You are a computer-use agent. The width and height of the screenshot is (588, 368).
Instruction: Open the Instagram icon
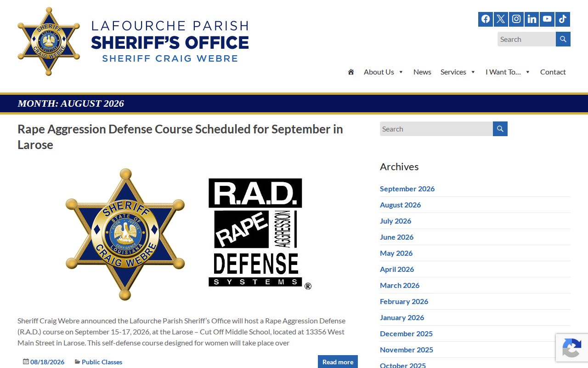click(516, 19)
